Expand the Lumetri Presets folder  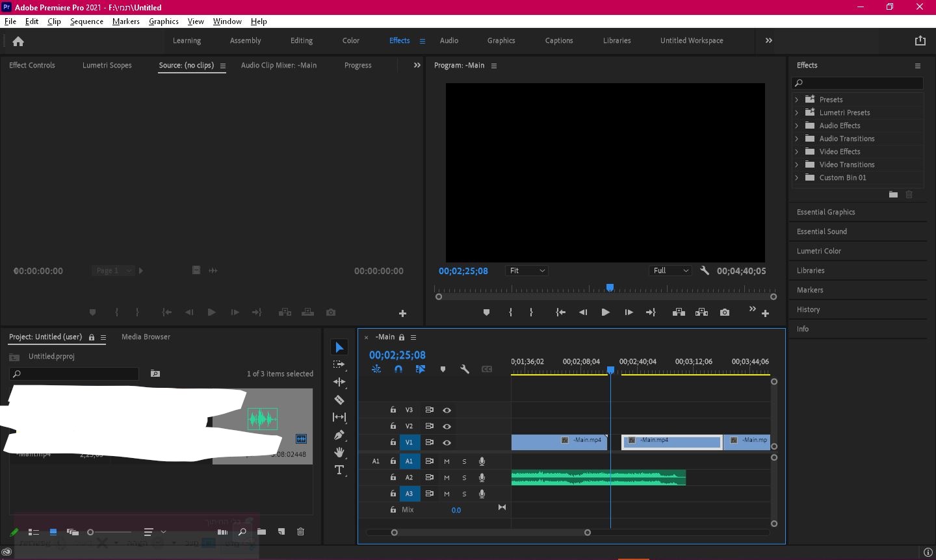797,112
